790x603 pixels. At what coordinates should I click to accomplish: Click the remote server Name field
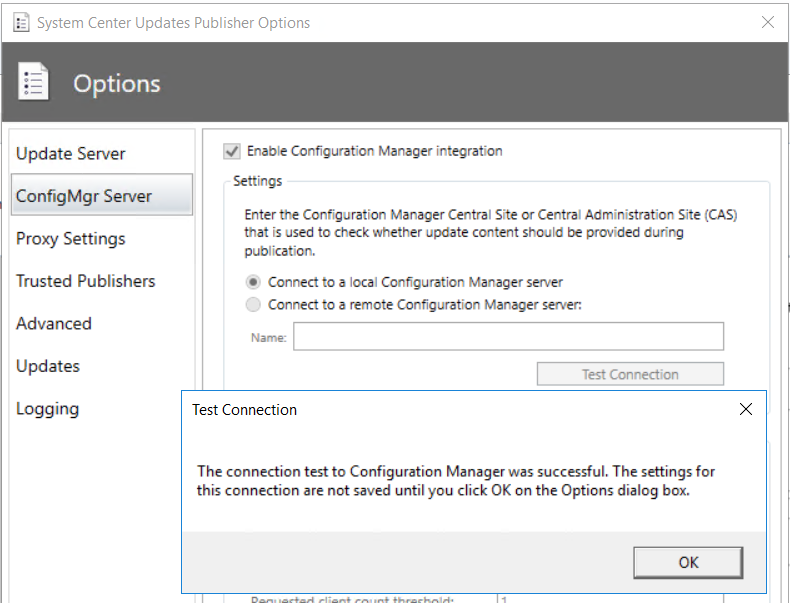click(508, 336)
